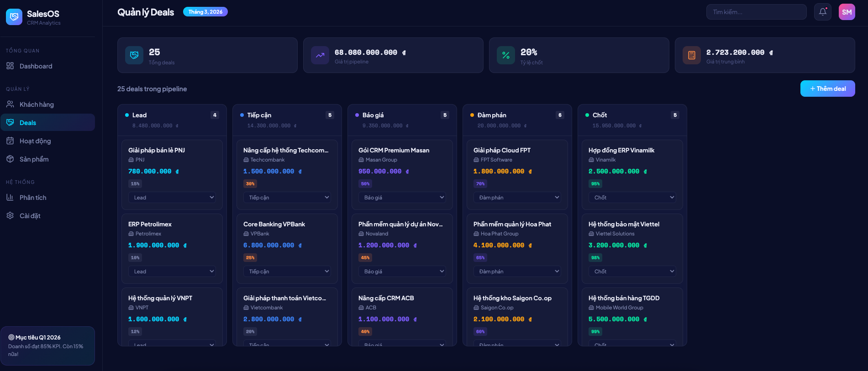Click the 15% probability badge on PNJ deal
The width and height of the screenshot is (868, 371).
pos(135,184)
